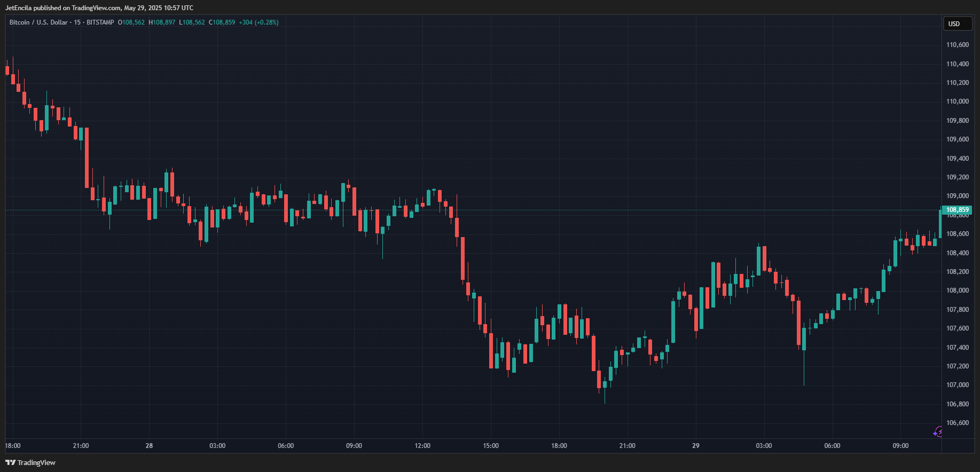
Task: Click the Bitcoin / U.S. Dollar symbol title
Action: [x=38, y=22]
